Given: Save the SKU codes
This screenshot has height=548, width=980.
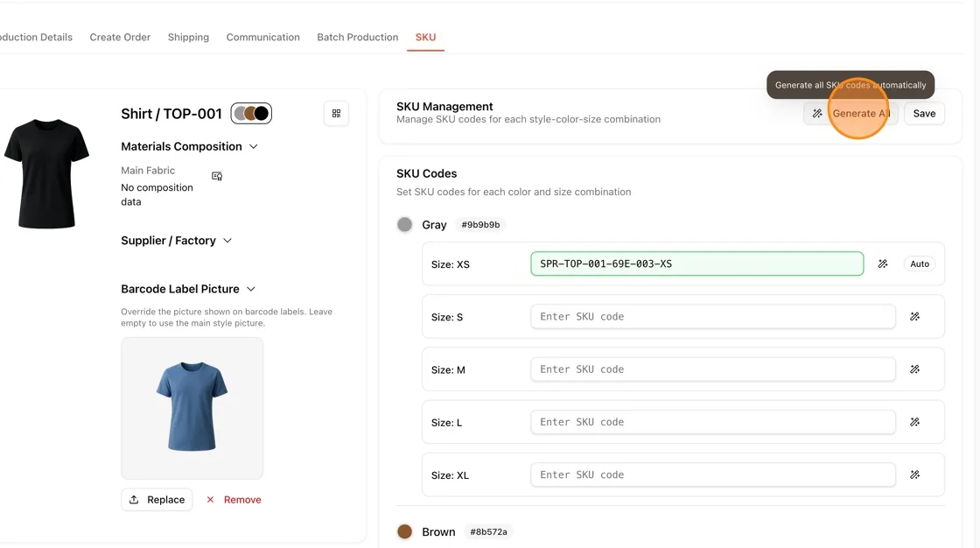Looking at the screenshot, I should 924,113.
